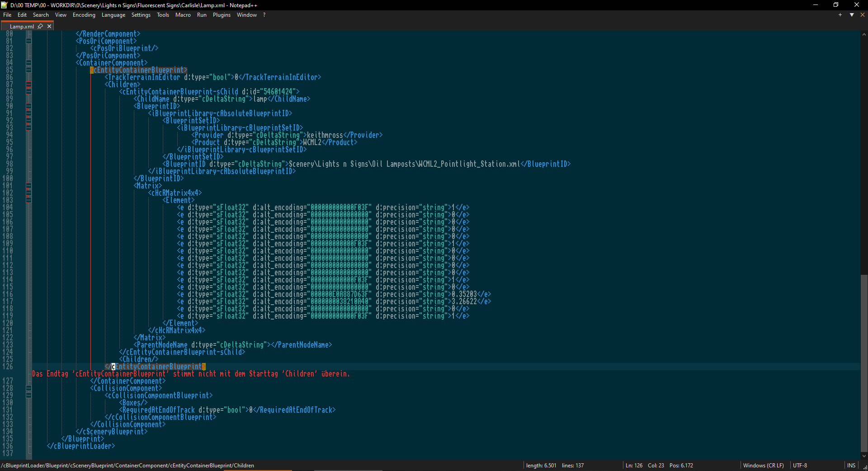Screen dimensions: 868x471
Task: Collapse sChild fold at line 88
Action: (x=29, y=92)
